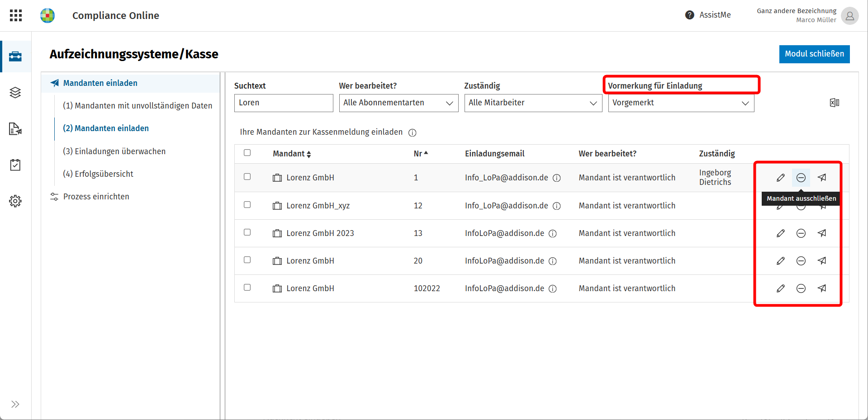The height and width of the screenshot is (420, 868).
Task: Open the app launcher grid icon
Action: point(16,15)
